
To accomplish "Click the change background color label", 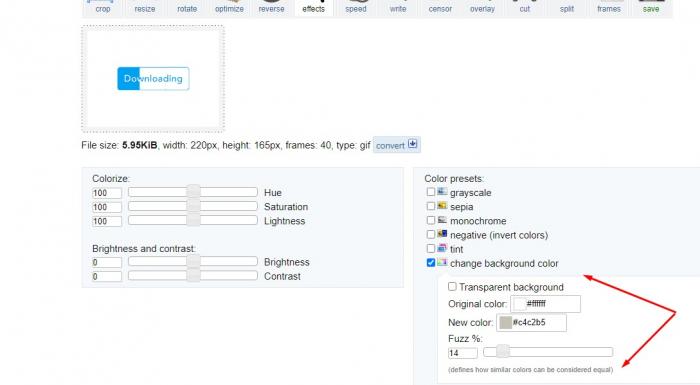I will point(504,264).
